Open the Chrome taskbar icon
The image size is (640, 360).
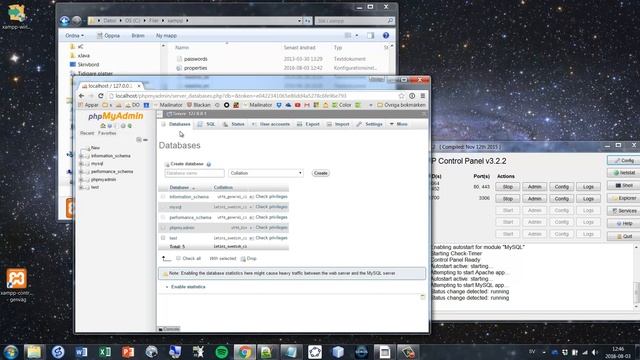coord(244,352)
